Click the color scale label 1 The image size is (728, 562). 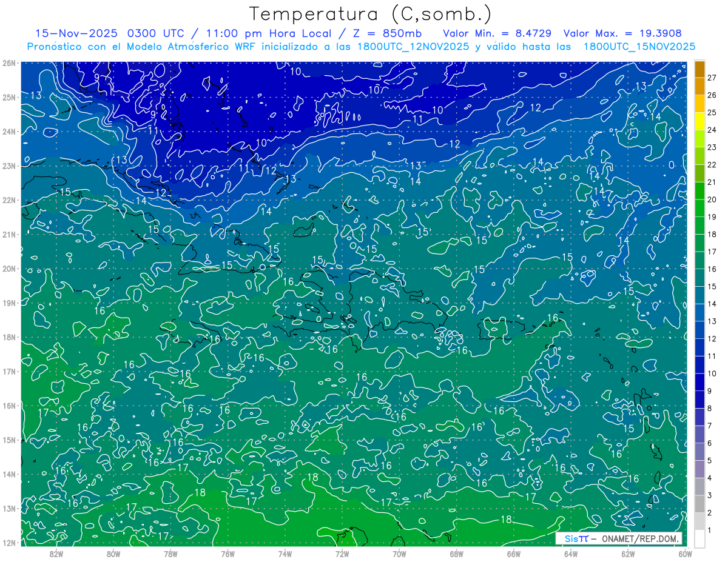point(710,530)
